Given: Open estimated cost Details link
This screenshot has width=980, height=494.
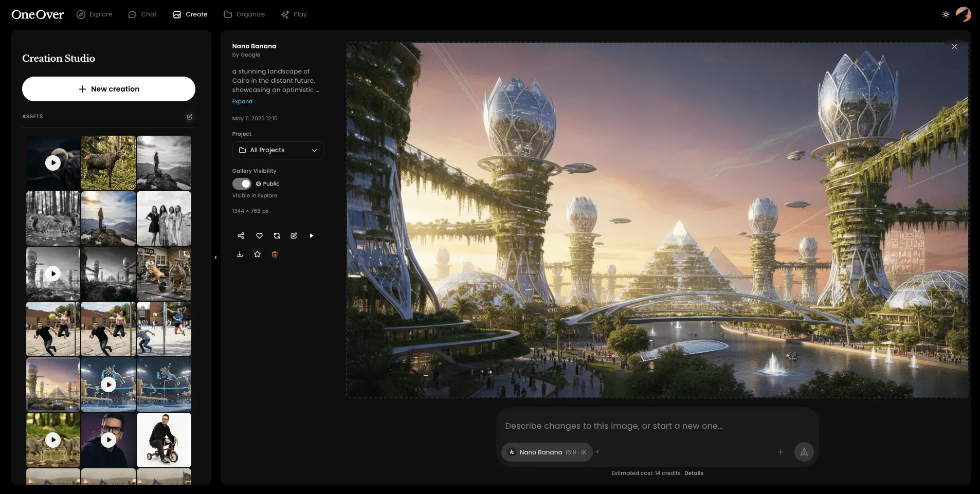Looking at the screenshot, I should click(x=694, y=473).
